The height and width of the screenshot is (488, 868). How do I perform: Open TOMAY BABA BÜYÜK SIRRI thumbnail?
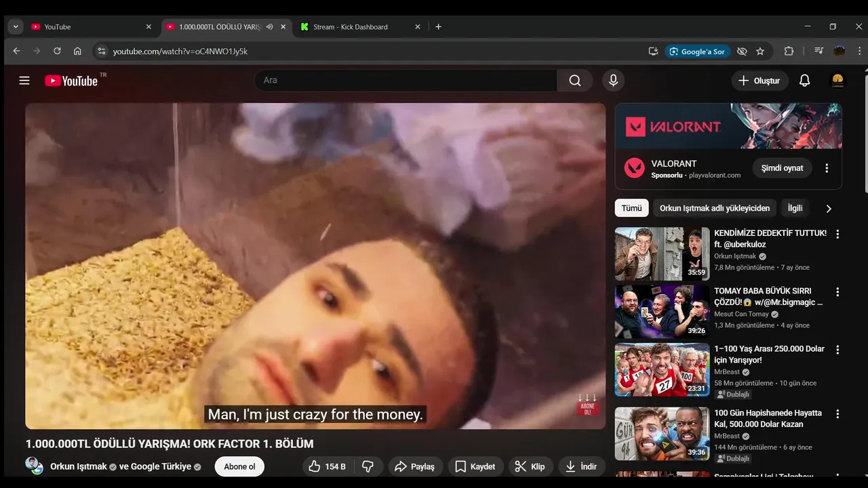point(662,312)
